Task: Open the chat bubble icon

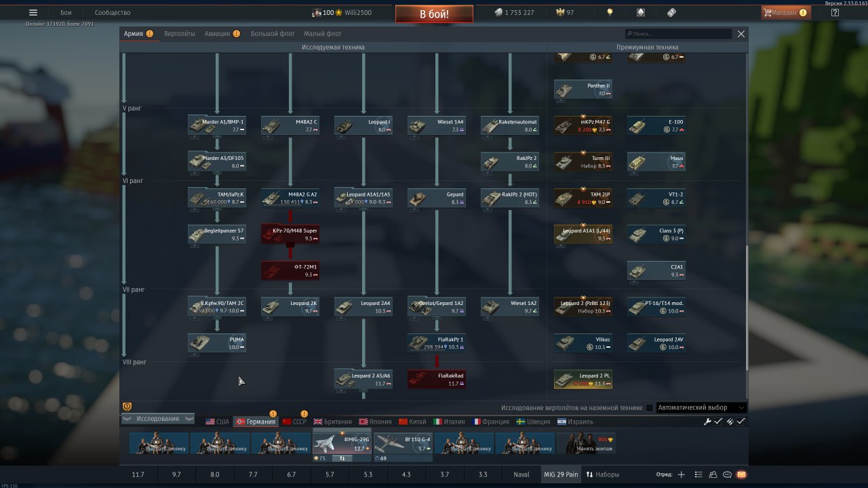Action: coord(727,474)
